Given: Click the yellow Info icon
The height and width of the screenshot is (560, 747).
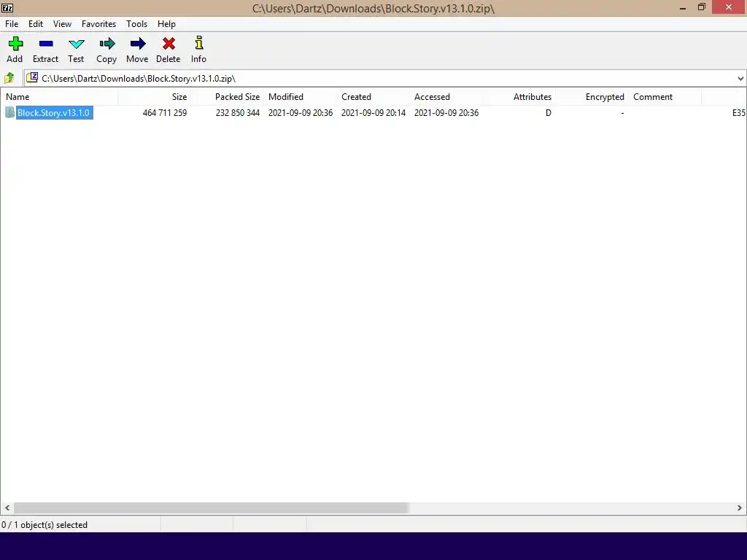Looking at the screenshot, I should pyautogui.click(x=199, y=43).
